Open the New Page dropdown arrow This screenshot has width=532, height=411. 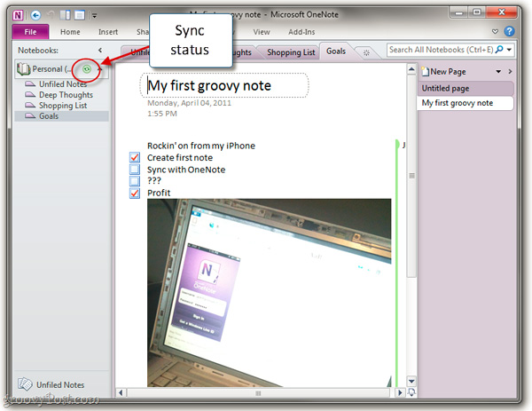[498, 71]
